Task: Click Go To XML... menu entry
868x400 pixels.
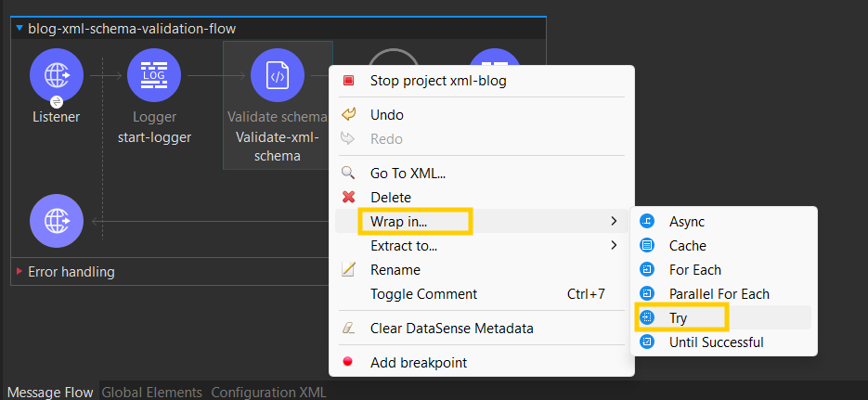Action: coord(408,174)
